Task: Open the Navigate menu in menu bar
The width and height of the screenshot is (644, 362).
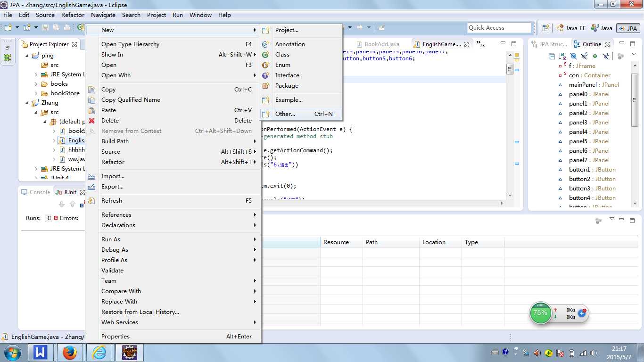Action: tap(103, 15)
